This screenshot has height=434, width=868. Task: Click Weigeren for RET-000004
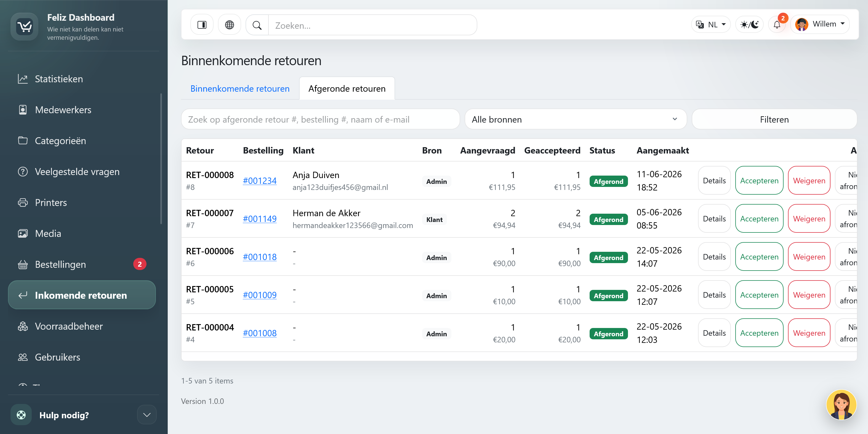[809, 333]
